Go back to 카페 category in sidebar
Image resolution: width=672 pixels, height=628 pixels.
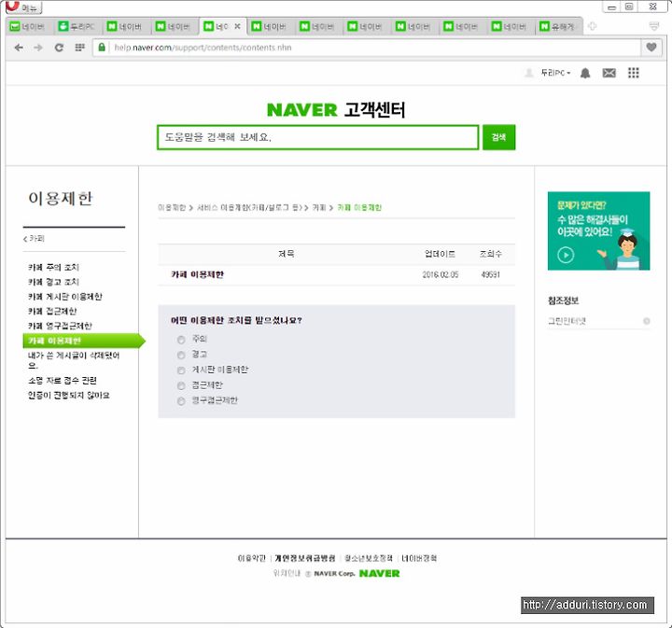(x=34, y=239)
